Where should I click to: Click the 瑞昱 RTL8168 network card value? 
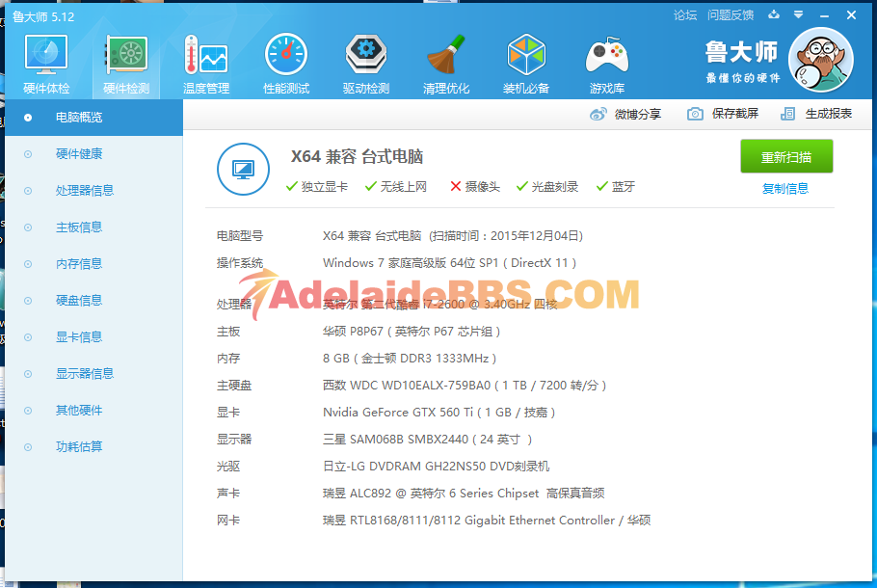tap(487, 521)
